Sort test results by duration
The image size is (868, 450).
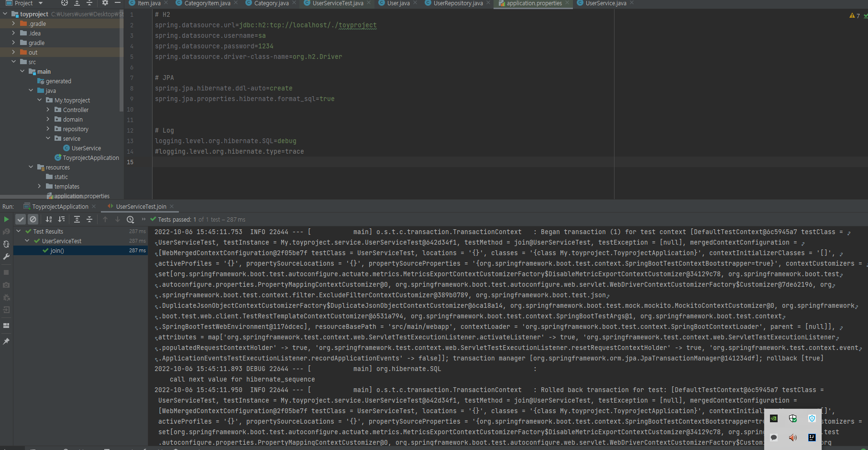(61, 219)
